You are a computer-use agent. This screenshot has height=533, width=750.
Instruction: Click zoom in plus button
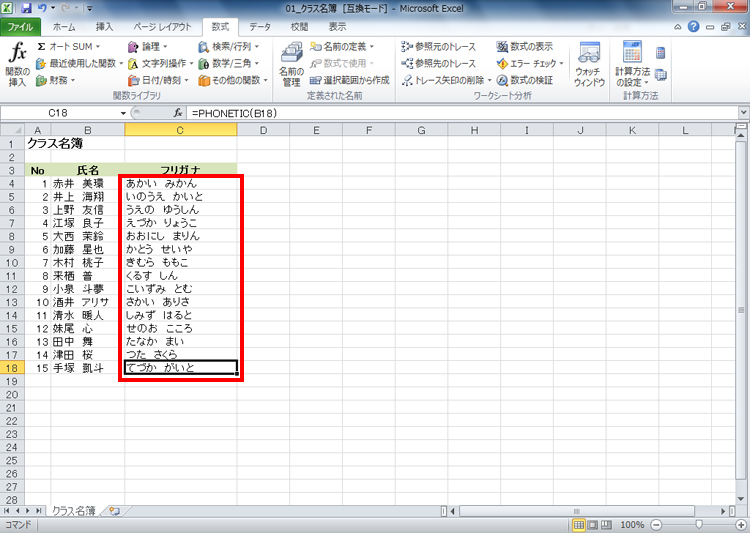(740, 525)
